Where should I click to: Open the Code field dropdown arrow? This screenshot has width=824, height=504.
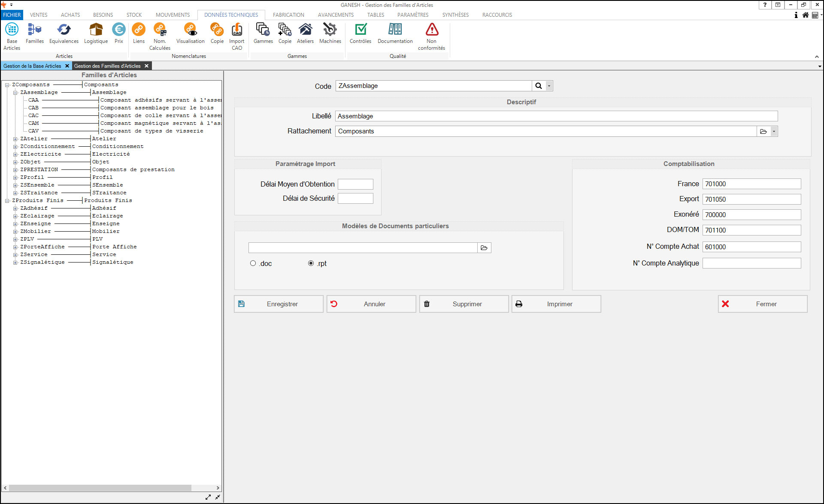tap(549, 86)
